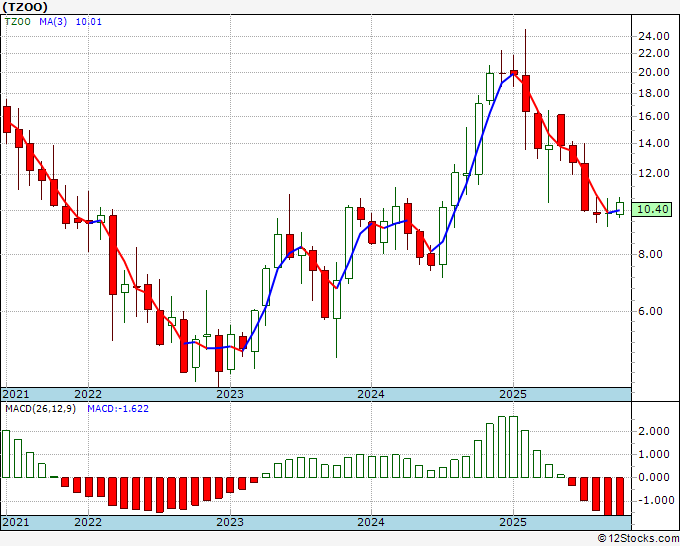
Task: Select 2024 on the price chart timeline
Action: [371, 394]
